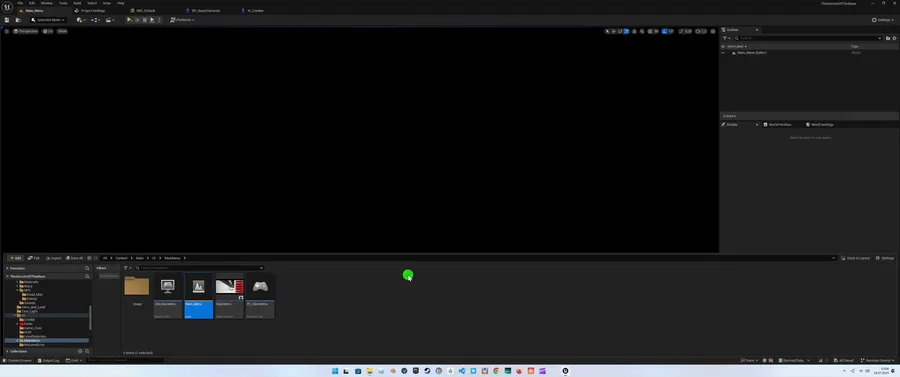Image resolution: width=900 pixels, height=377 pixels.
Task: Switch to the BP_BaseCharacter tab
Action: pos(206,10)
